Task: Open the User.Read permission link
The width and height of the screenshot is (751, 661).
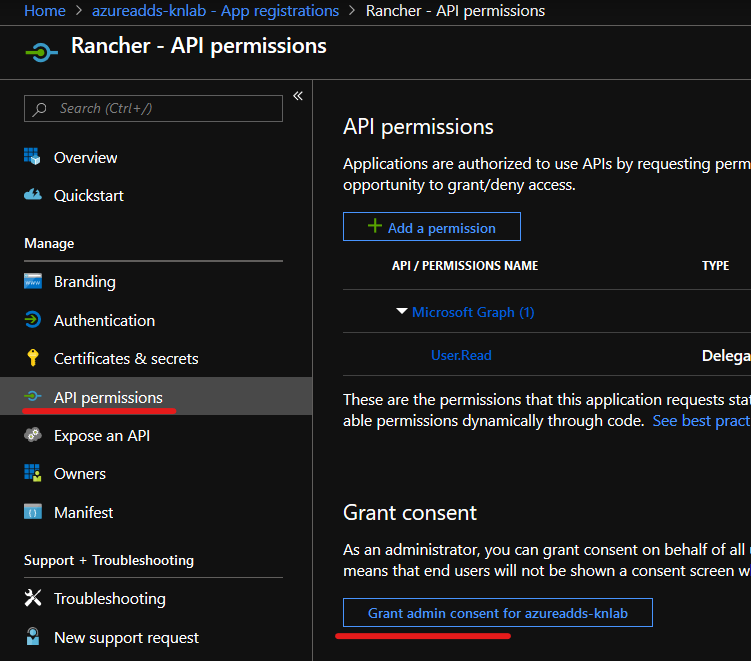Action: click(x=461, y=355)
